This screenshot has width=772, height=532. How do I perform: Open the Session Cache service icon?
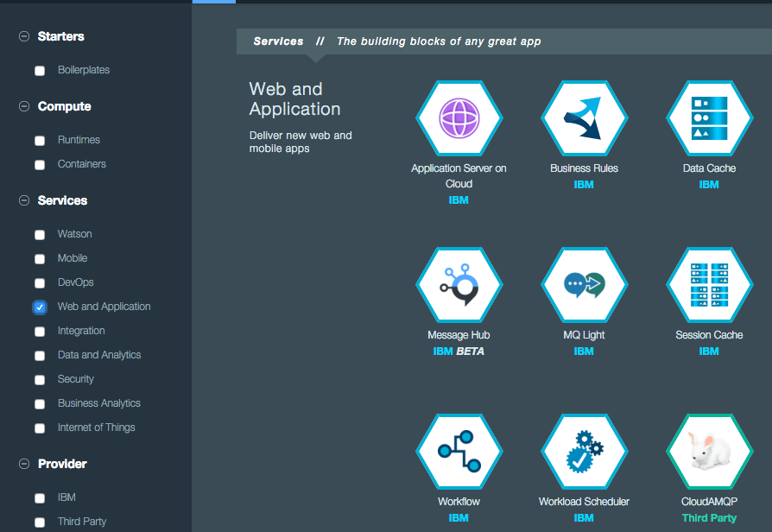click(x=710, y=285)
